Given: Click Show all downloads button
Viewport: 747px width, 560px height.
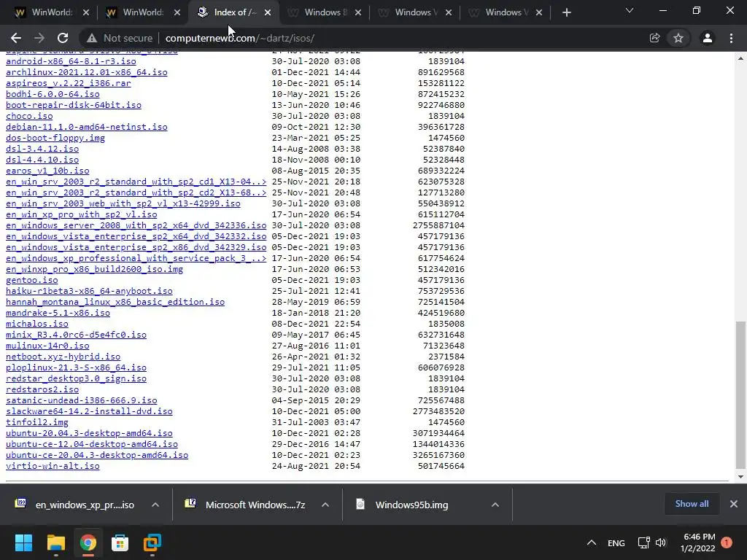Looking at the screenshot, I should pos(692,504).
